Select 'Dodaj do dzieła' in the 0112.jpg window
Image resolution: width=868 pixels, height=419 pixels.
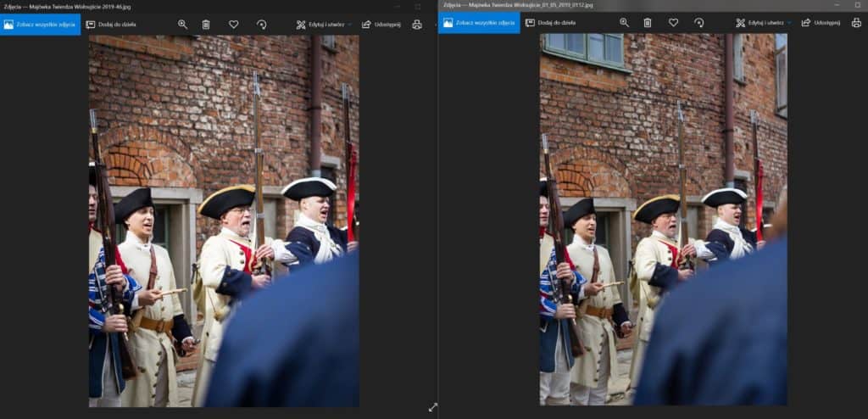click(x=550, y=23)
